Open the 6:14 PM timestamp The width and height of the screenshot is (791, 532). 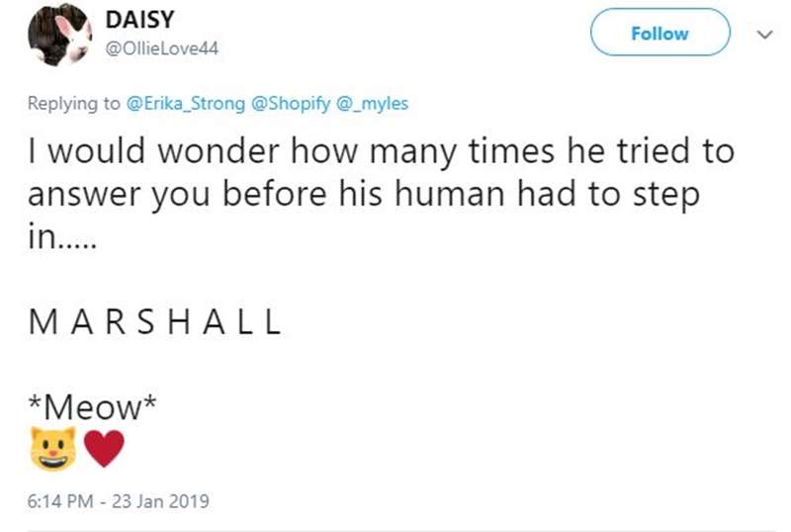coord(63,500)
